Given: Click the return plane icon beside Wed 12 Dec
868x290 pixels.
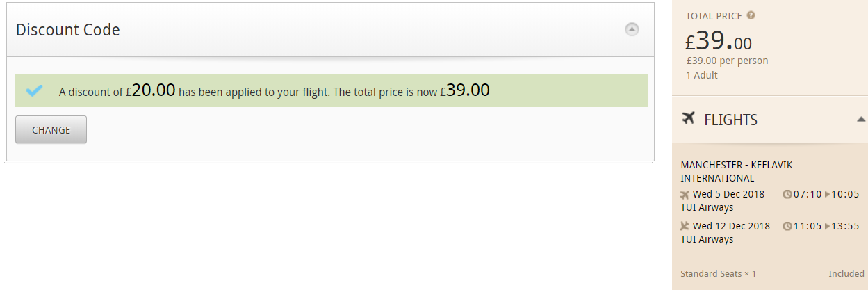Looking at the screenshot, I should click(x=685, y=226).
